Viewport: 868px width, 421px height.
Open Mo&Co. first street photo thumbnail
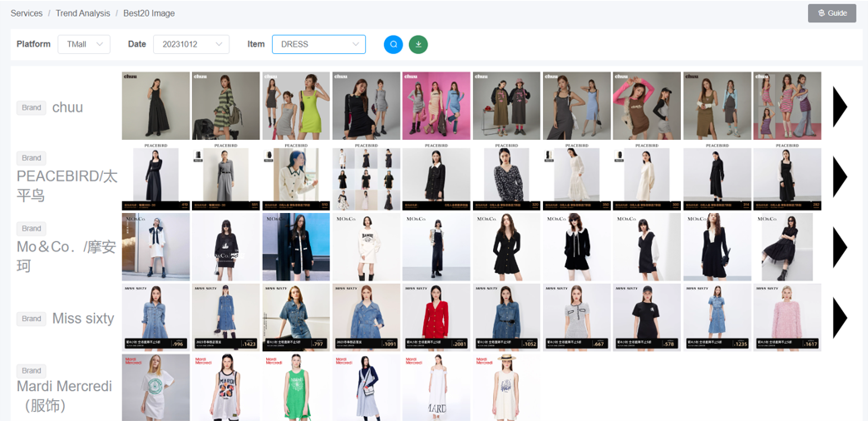155,247
